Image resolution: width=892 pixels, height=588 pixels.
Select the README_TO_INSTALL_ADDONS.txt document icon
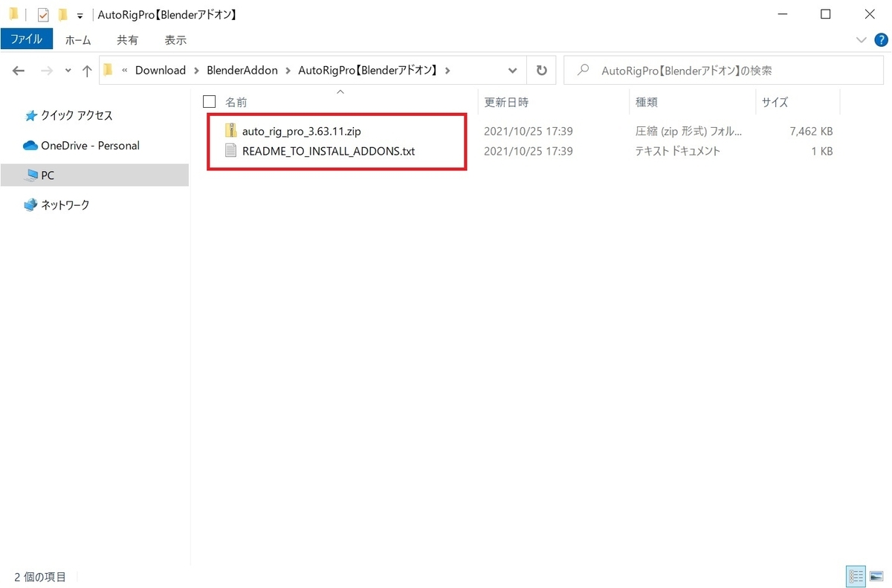pos(230,151)
